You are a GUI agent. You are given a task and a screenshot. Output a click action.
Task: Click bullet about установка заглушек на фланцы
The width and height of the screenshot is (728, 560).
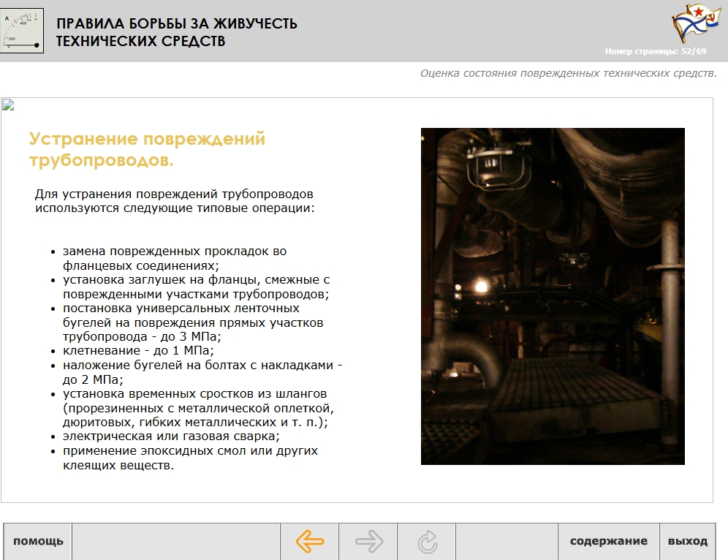(x=196, y=287)
